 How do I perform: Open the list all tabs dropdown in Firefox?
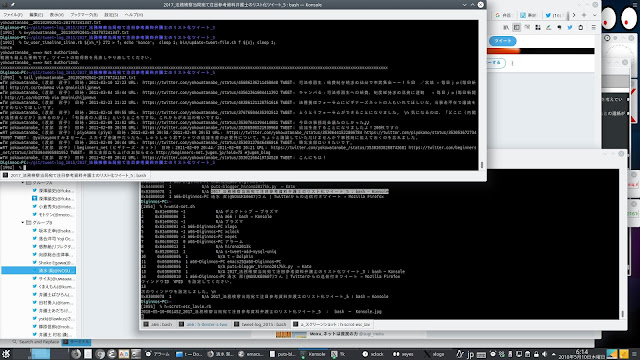tap(594, 15)
